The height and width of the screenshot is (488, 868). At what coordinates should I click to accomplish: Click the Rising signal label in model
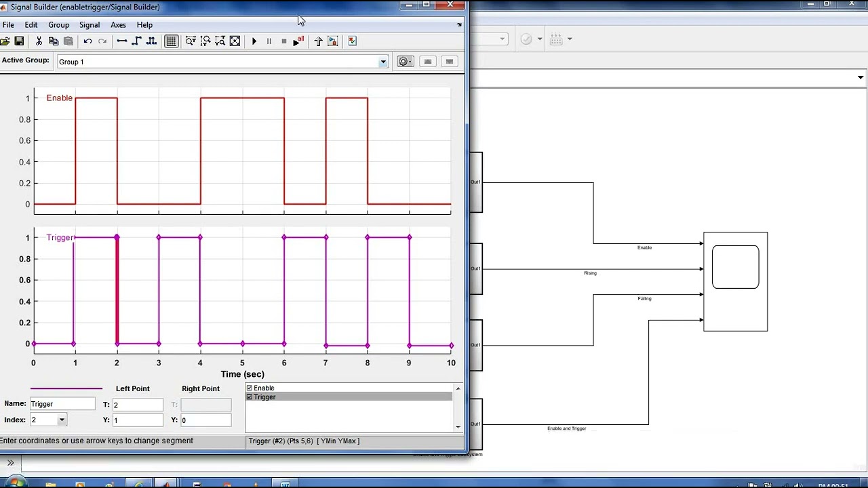(590, 273)
